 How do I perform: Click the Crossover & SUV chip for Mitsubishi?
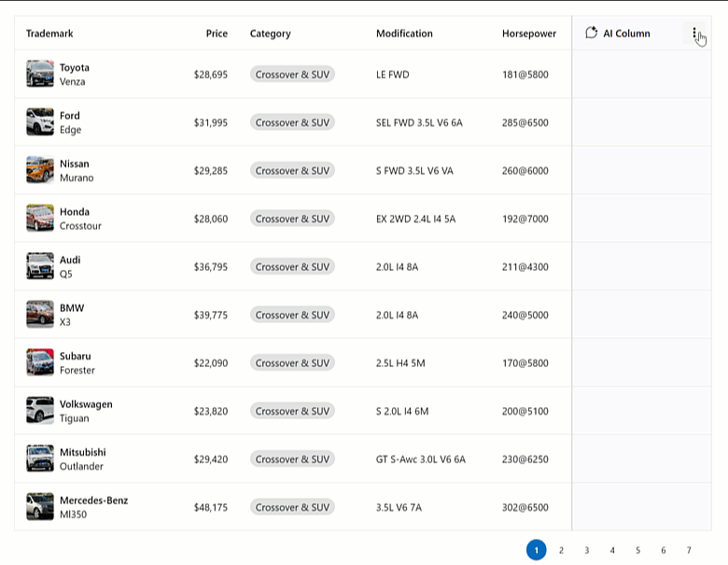coord(292,459)
